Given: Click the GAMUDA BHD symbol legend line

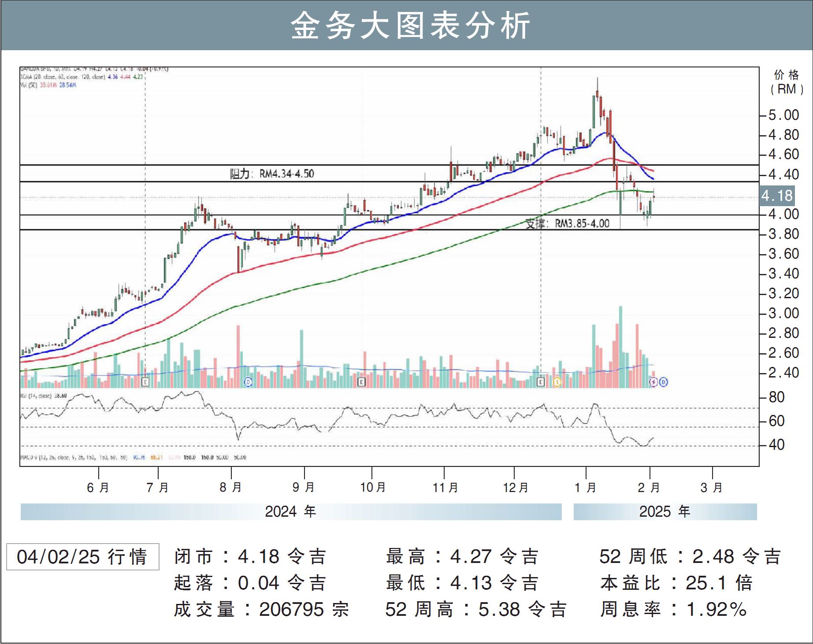Looking at the screenshot, I should [94, 69].
